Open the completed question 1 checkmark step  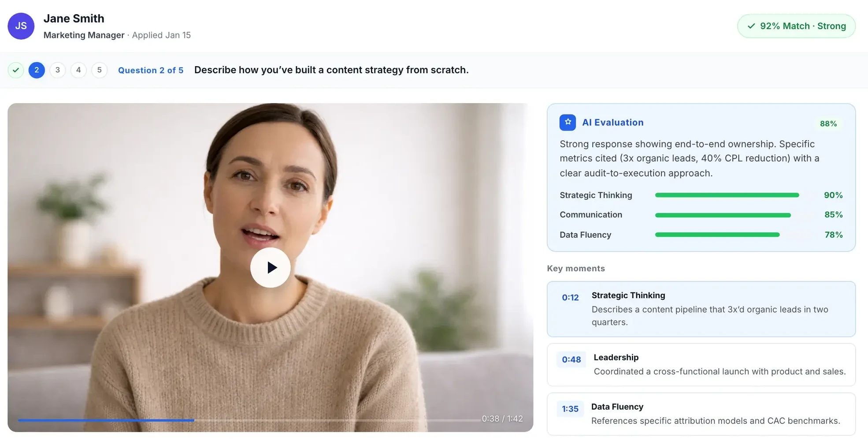click(x=16, y=70)
